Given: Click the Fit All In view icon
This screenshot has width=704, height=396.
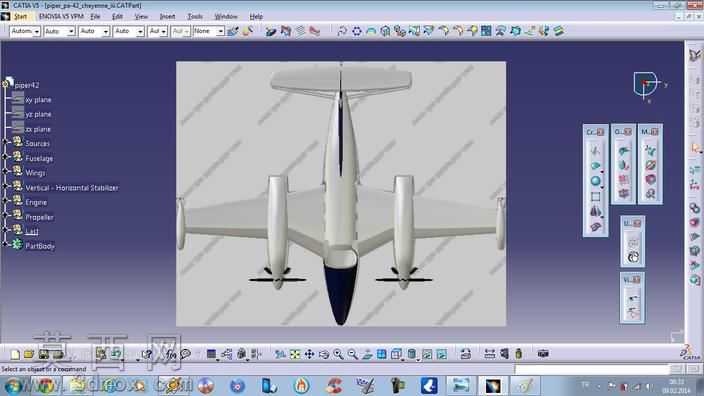Looking at the screenshot, I should pyautogui.click(x=295, y=355).
